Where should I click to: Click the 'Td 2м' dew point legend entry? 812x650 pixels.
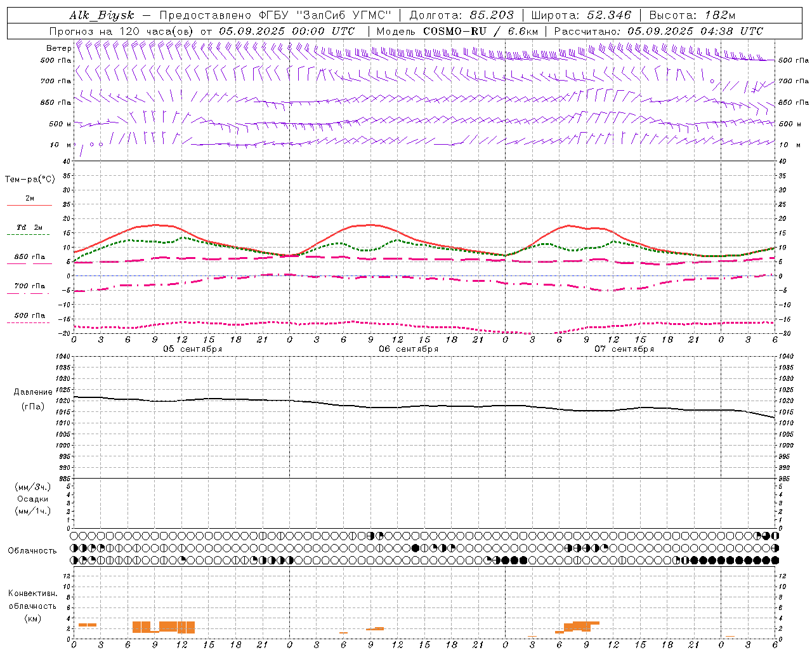tap(29, 227)
